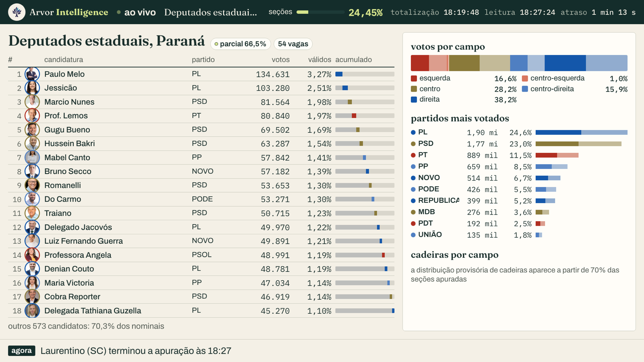Click vote count '134.631'

point(273,74)
